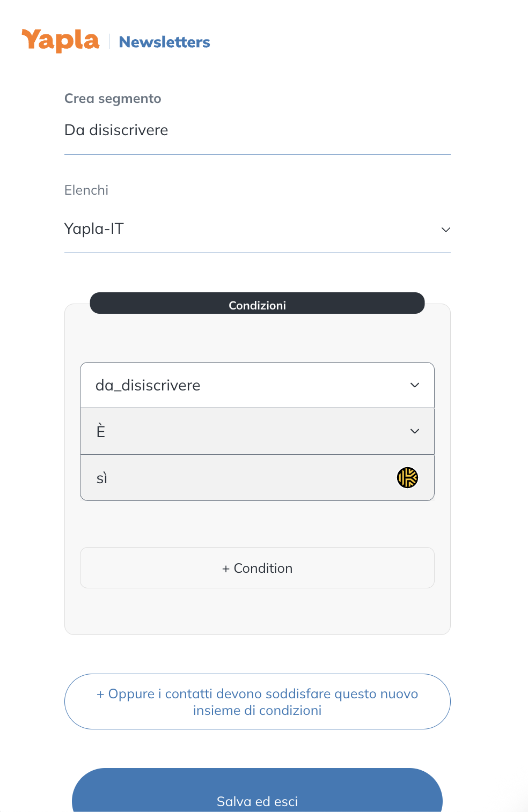This screenshot has height=812, width=528.
Task: Open the da_disiscrivere field selector
Action: tap(257, 385)
